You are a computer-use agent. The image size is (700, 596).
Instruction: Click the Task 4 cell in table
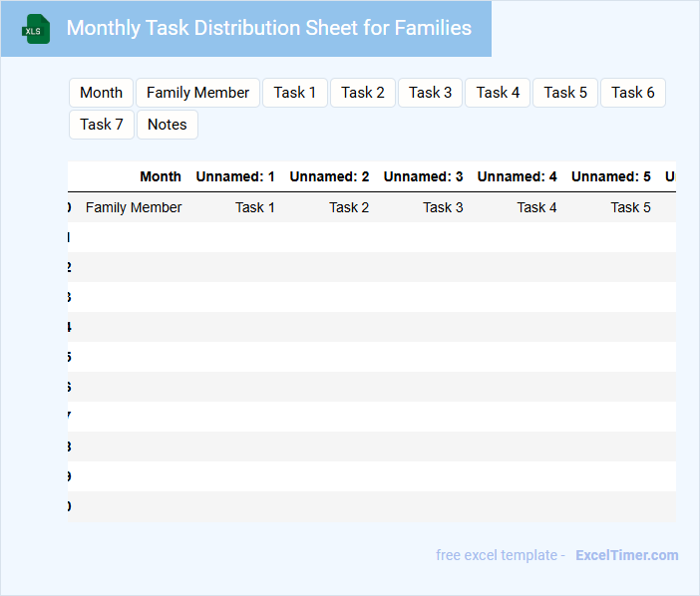click(x=536, y=207)
